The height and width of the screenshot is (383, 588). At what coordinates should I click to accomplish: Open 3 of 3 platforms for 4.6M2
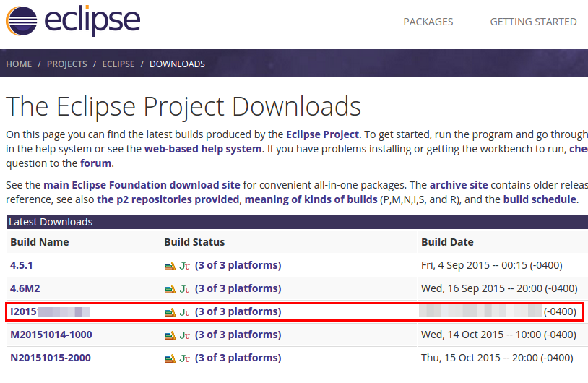[x=238, y=288]
